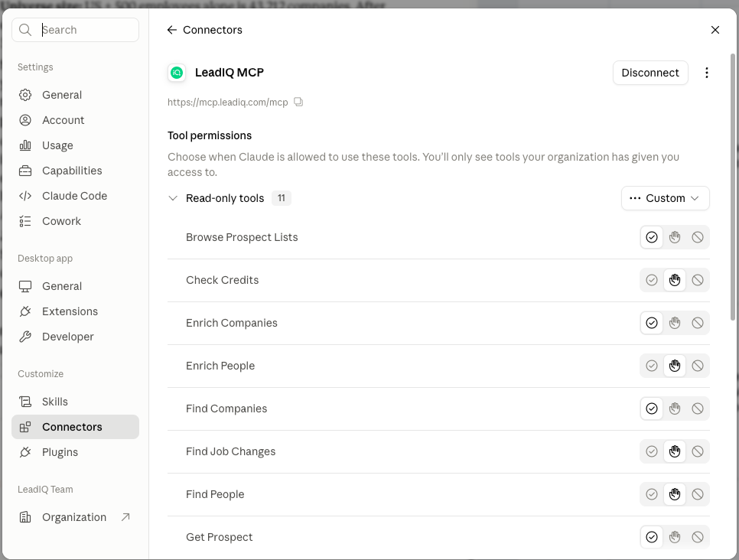Open Developer settings

[76, 337]
